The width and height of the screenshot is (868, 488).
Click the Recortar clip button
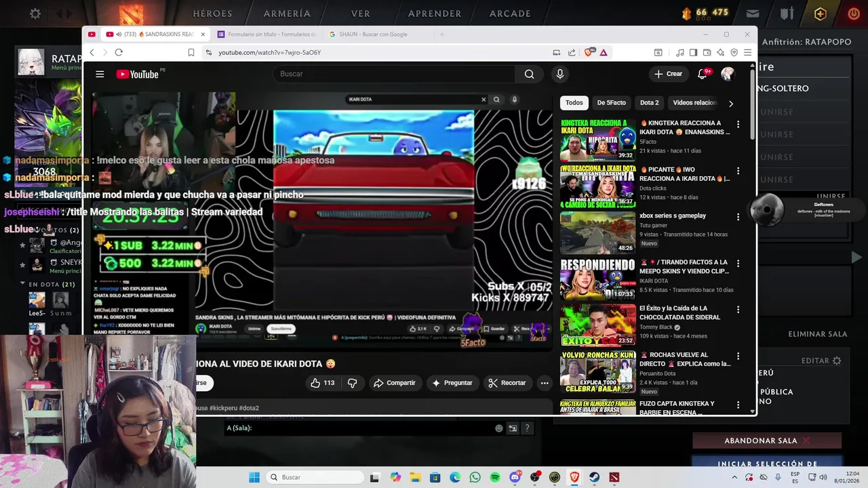(507, 383)
